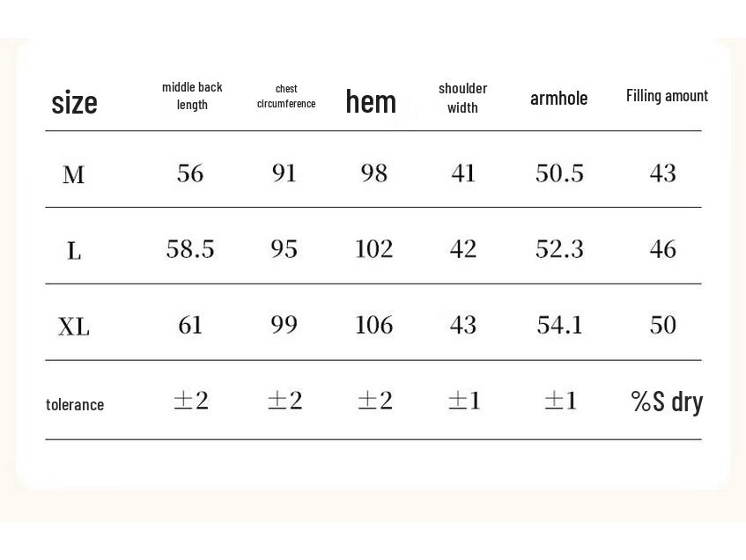Click the 46 filling amount value
Image resolution: width=746 pixels, height=560 pixels.
pos(662,250)
